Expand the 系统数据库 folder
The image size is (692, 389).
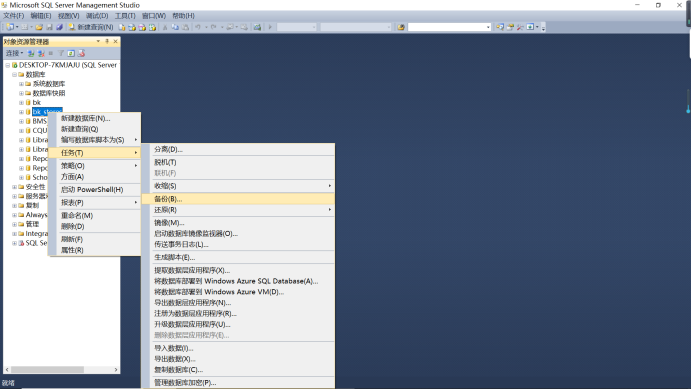point(21,84)
